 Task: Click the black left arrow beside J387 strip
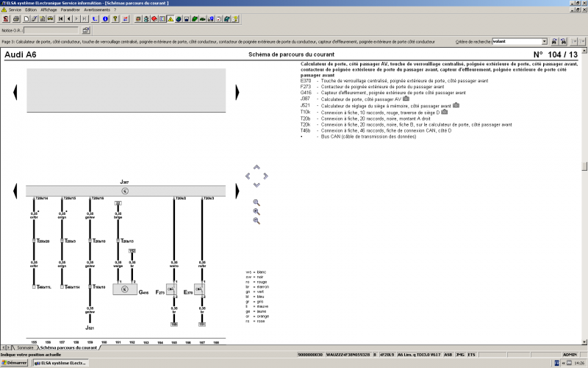click(15, 191)
